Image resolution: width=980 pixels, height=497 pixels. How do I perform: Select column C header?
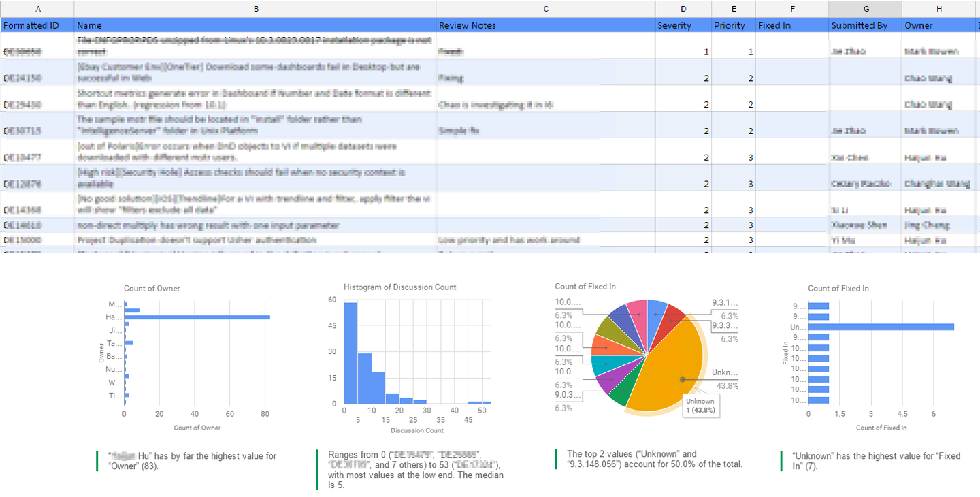(x=546, y=9)
